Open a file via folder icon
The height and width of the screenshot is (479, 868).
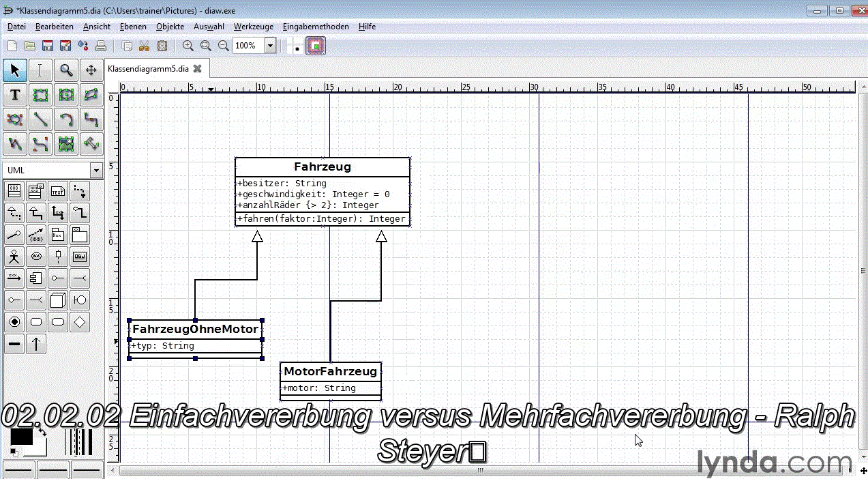[30, 46]
